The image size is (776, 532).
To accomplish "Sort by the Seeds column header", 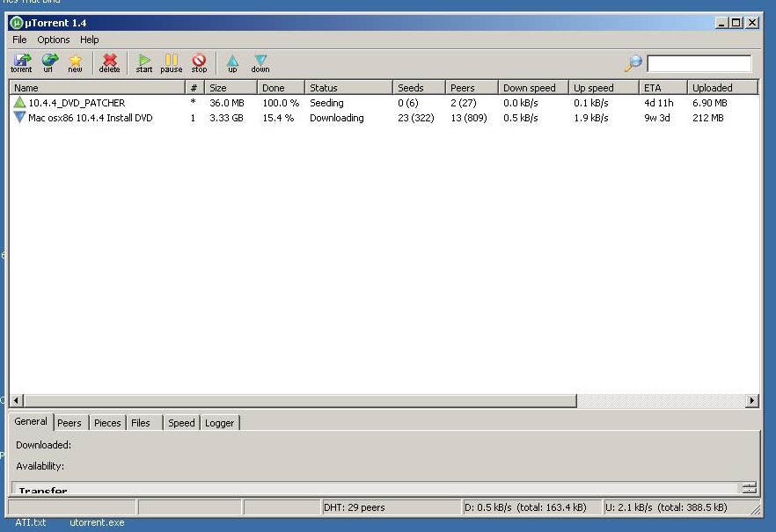I will (x=419, y=88).
